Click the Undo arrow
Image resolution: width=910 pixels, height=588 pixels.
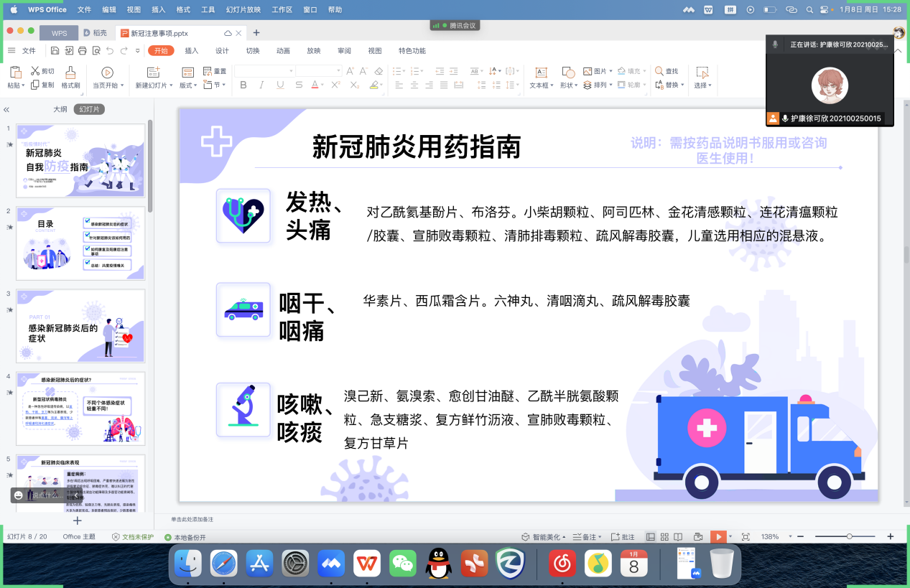pos(110,50)
